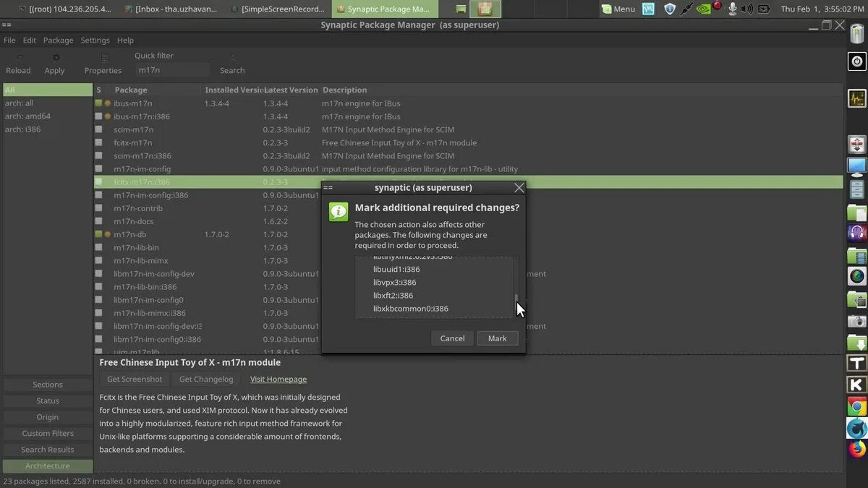Launch Google Chrome from the dock
The width and height of the screenshot is (868, 488).
tap(857, 406)
